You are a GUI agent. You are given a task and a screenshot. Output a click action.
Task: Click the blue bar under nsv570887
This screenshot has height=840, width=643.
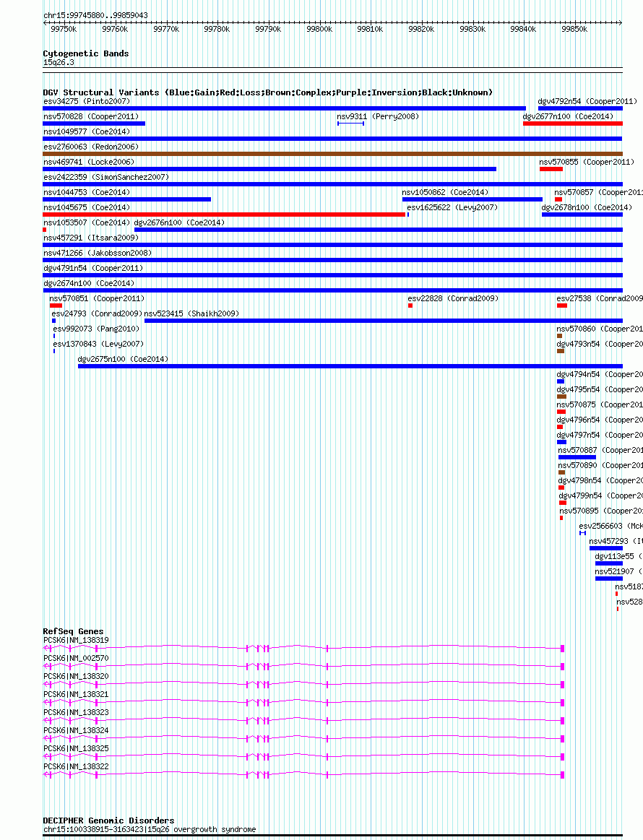coord(577,457)
